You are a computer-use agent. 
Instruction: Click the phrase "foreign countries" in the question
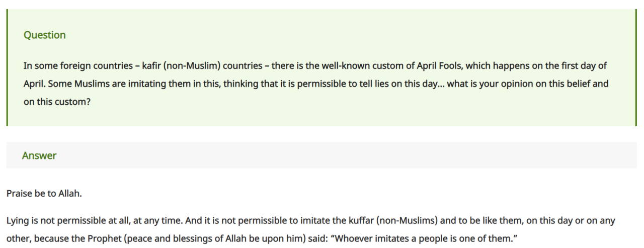[x=84, y=66]
